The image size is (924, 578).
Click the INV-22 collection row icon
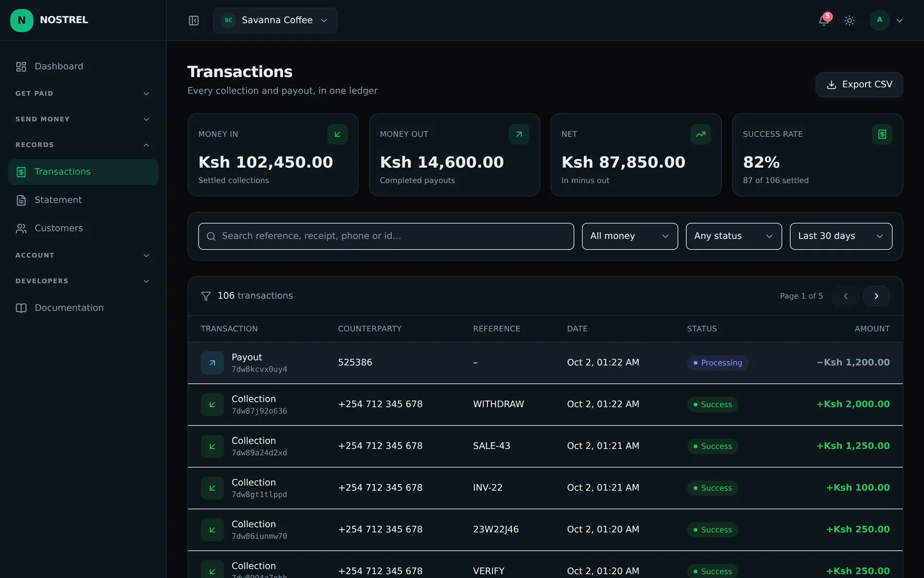click(x=212, y=488)
